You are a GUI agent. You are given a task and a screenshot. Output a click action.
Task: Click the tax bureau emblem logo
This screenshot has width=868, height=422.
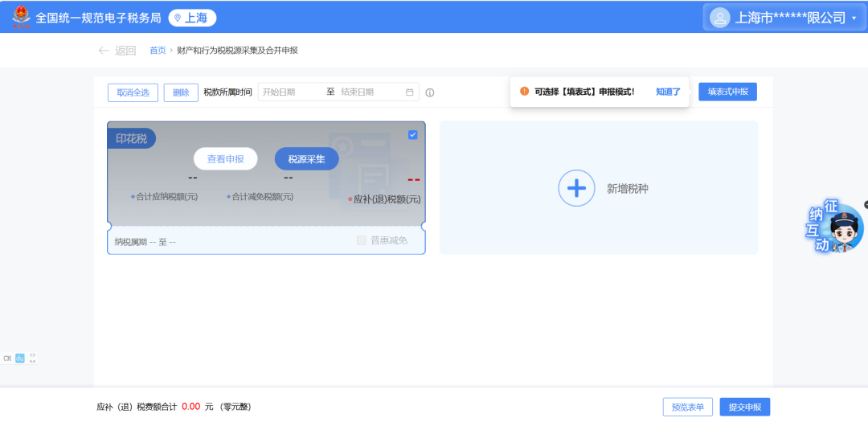[x=19, y=17]
